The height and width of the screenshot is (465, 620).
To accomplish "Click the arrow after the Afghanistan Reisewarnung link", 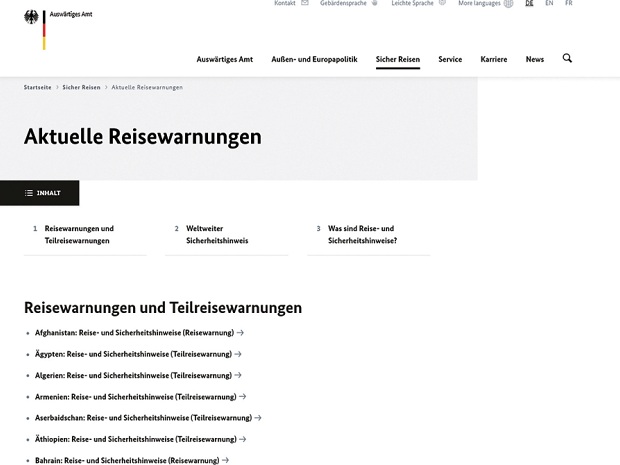I will point(240,333).
